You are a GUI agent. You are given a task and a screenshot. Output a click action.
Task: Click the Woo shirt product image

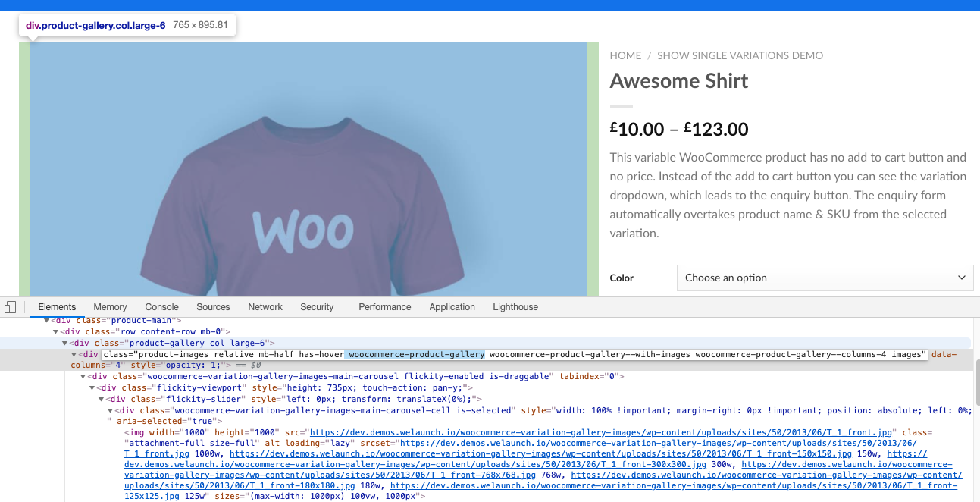(308, 169)
